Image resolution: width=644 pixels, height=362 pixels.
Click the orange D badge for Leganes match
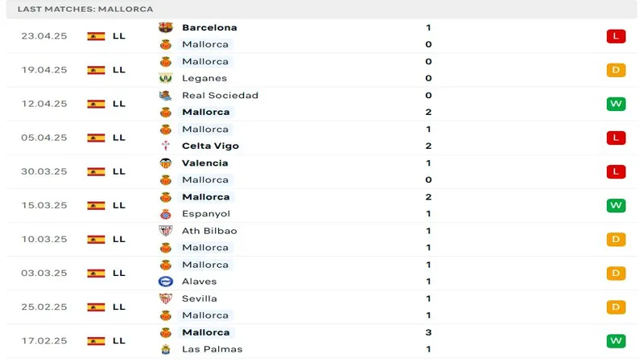pos(616,70)
